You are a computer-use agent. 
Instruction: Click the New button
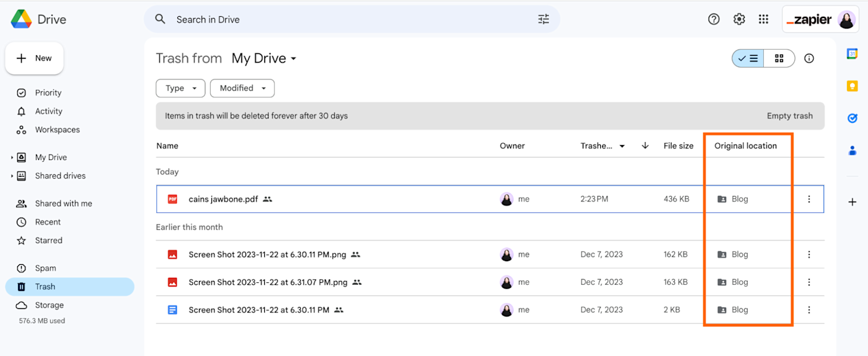pos(35,58)
